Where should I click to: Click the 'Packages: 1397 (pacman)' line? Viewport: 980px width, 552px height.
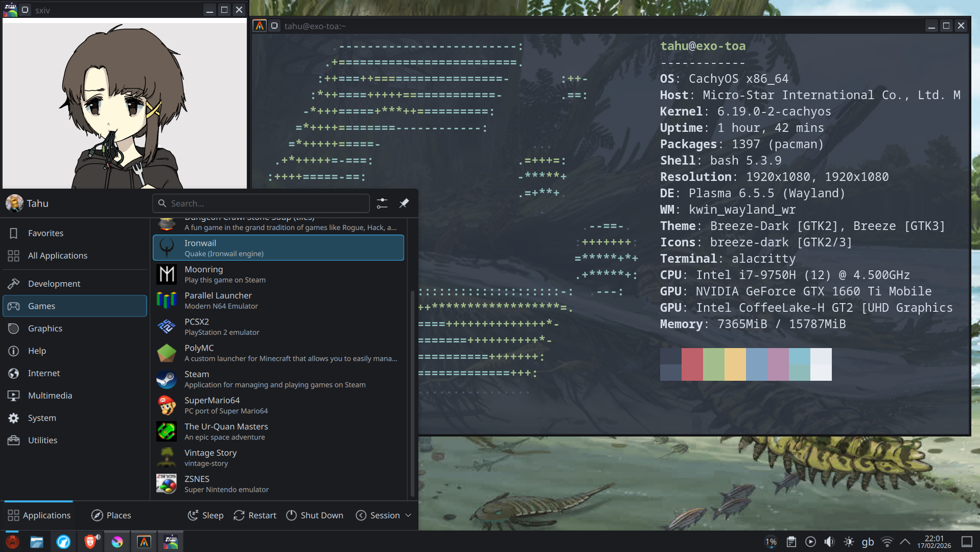point(742,144)
